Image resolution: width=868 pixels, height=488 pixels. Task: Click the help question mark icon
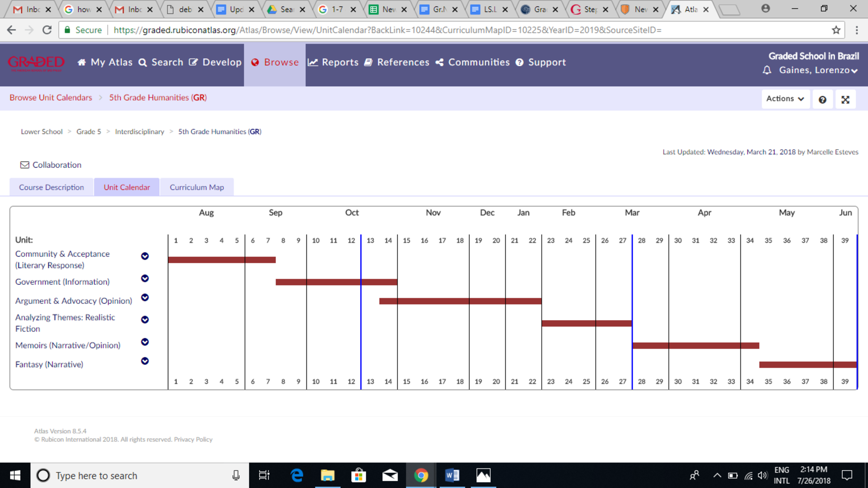(x=822, y=99)
